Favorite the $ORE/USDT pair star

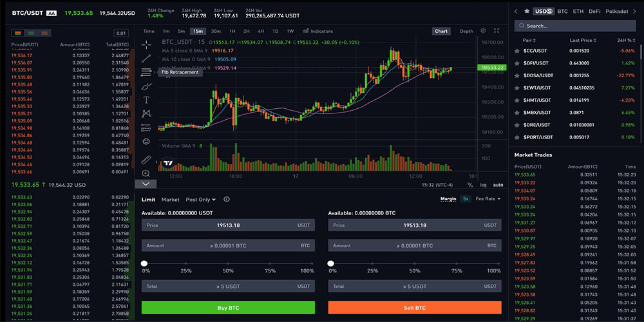pyautogui.click(x=517, y=125)
